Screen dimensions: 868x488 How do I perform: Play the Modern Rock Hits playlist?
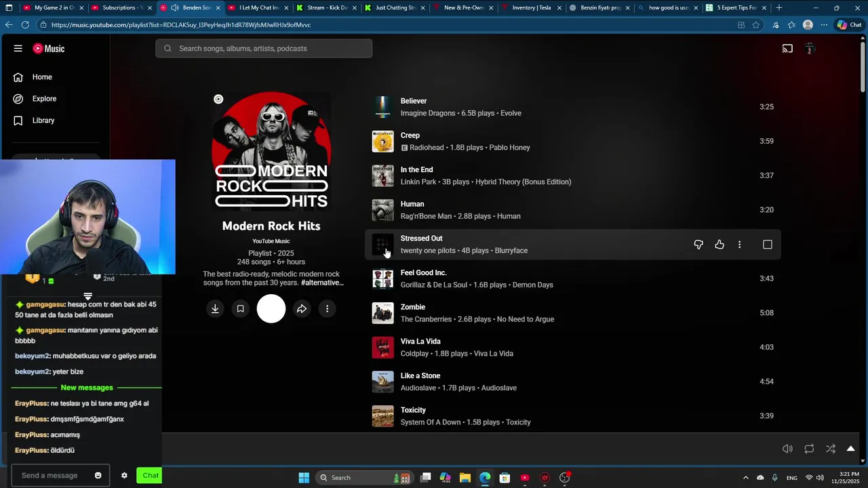(x=271, y=309)
